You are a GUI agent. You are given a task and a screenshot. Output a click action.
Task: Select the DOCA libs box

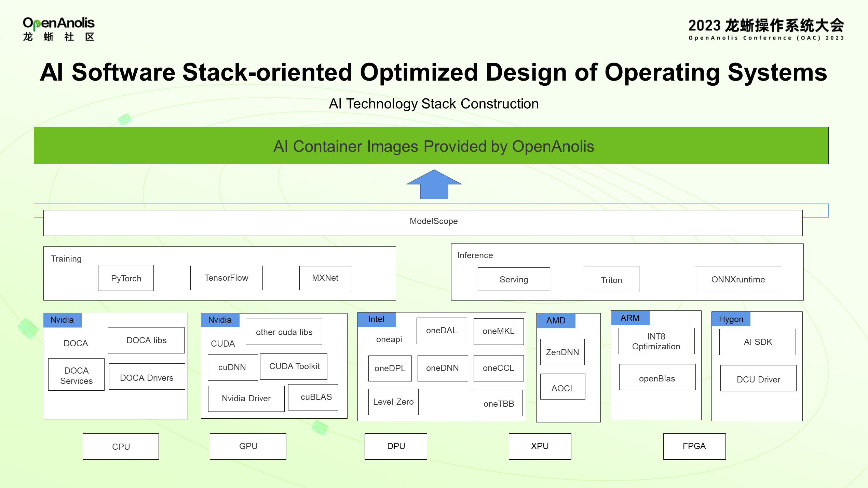coord(146,340)
